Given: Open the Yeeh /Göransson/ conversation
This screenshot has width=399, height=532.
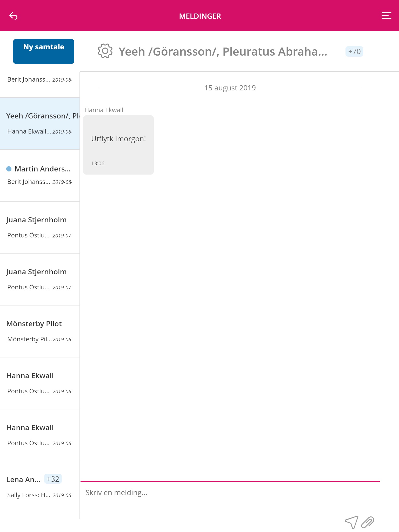Looking at the screenshot, I should tap(40, 123).
